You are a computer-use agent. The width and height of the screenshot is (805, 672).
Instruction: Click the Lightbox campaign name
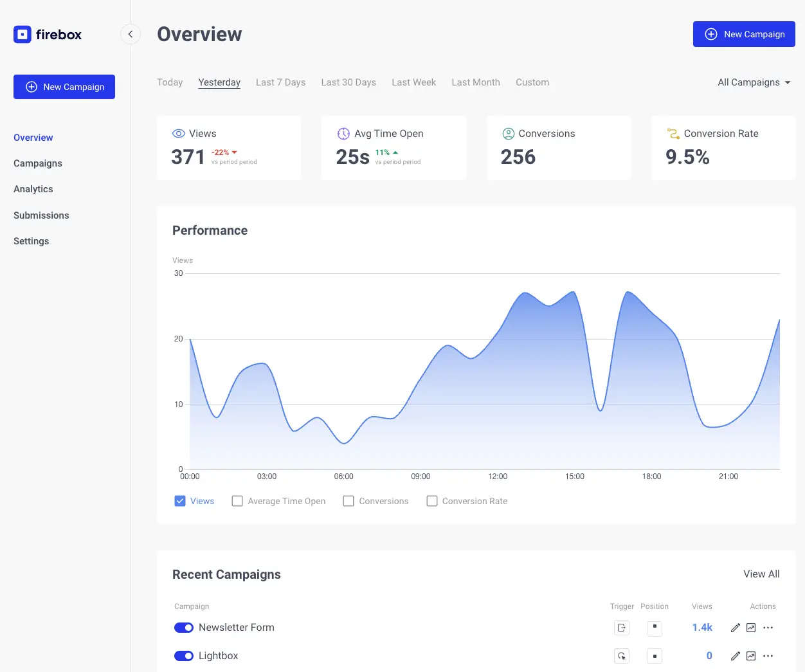click(219, 656)
